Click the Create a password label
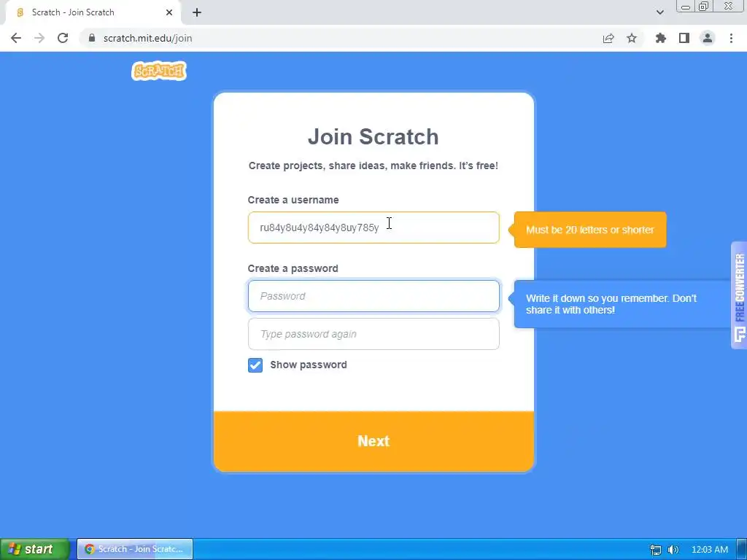This screenshot has width=747, height=560. (x=293, y=268)
